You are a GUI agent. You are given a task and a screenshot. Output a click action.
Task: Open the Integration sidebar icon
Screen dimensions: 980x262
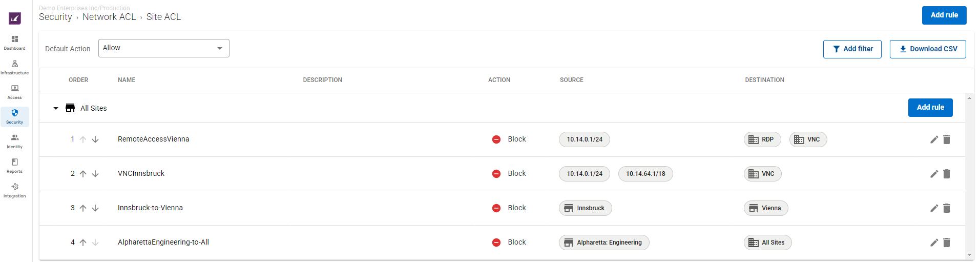(14, 191)
